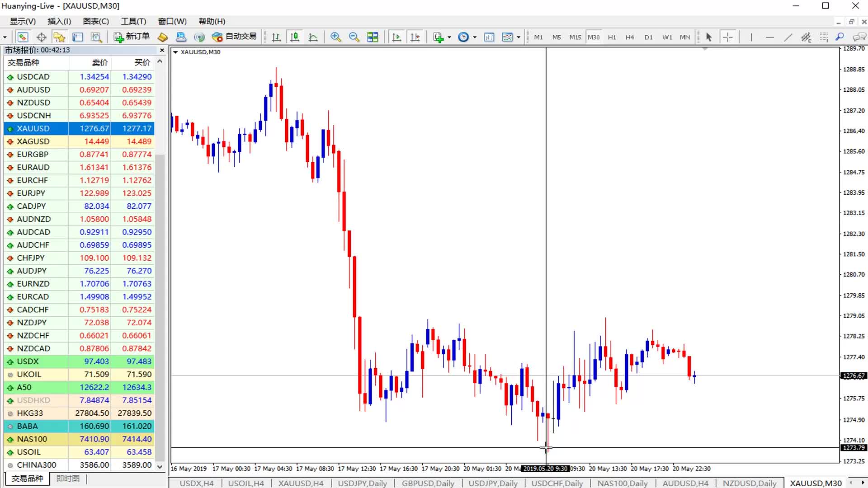Select the D1 timeframe

(x=648, y=37)
